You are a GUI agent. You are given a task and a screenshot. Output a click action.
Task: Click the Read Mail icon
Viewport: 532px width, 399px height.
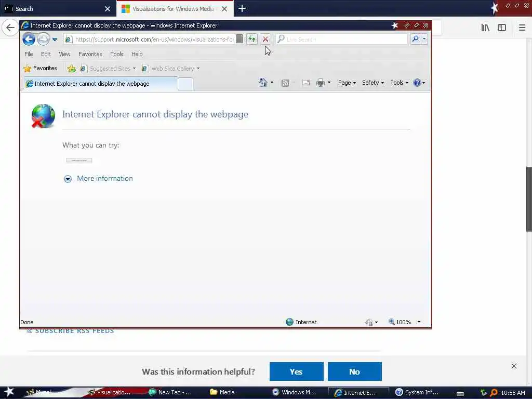pos(305,83)
